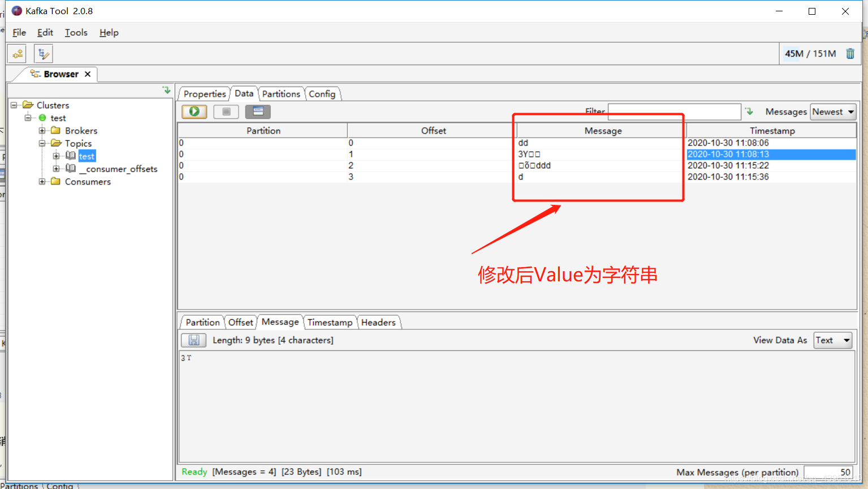
Task: Open the Tools menu
Action: [x=76, y=32]
